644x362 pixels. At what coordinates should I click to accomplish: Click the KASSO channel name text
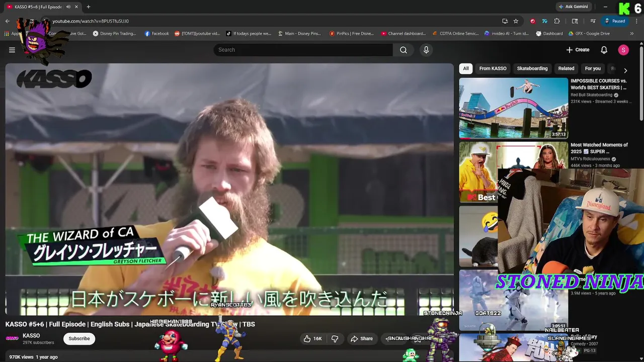[31, 335]
